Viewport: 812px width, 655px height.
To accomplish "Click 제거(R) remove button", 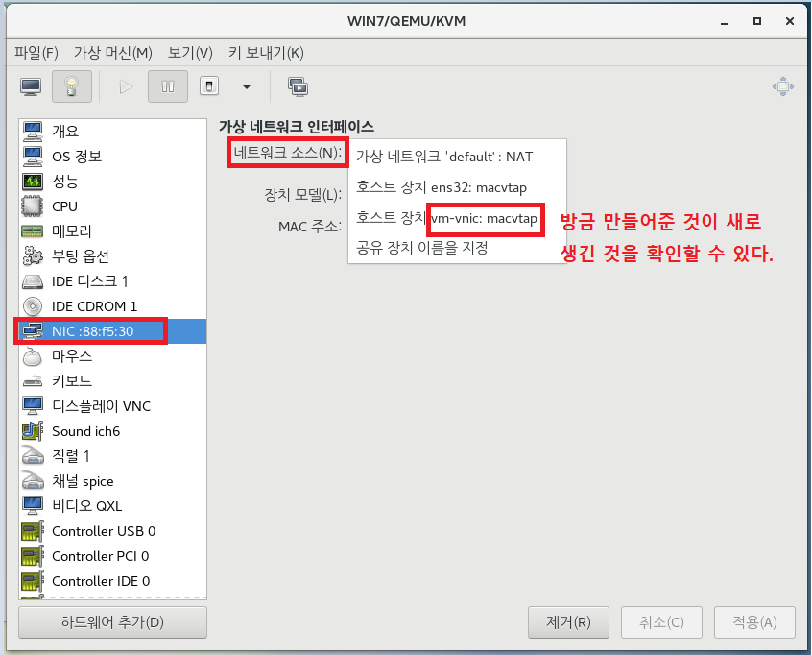I will (x=568, y=622).
